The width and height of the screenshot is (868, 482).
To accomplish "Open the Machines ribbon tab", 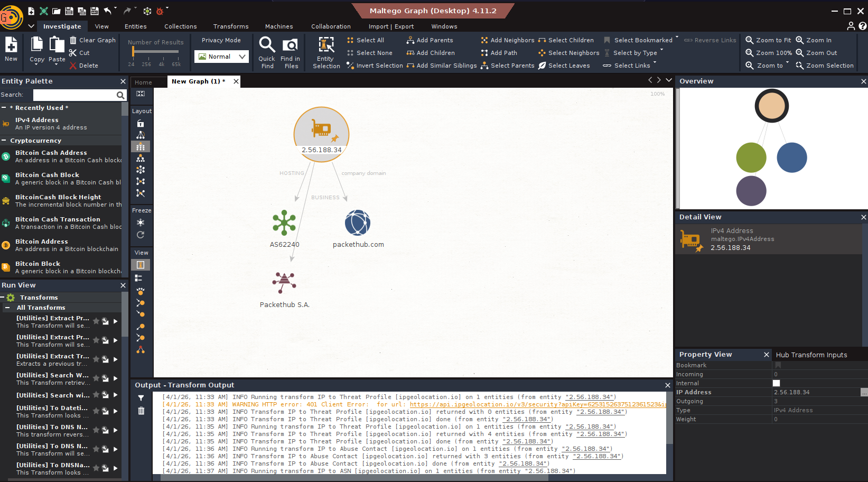I will coord(278,26).
